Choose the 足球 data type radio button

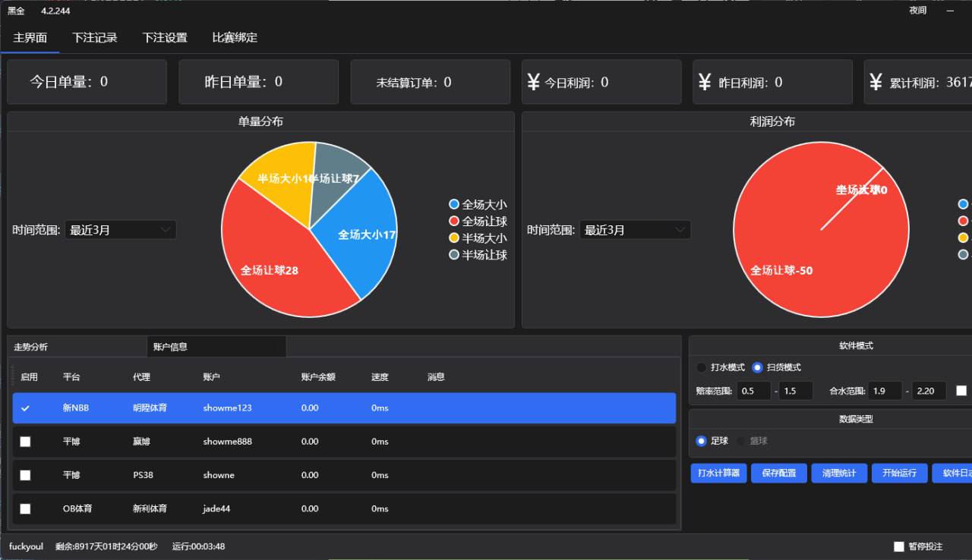point(702,441)
